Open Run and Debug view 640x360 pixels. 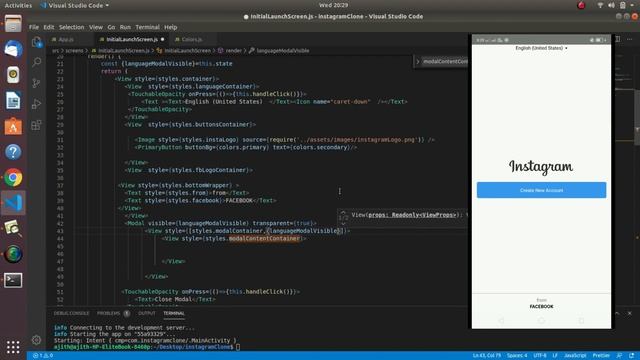pyautogui.click(x=36, y=104)
